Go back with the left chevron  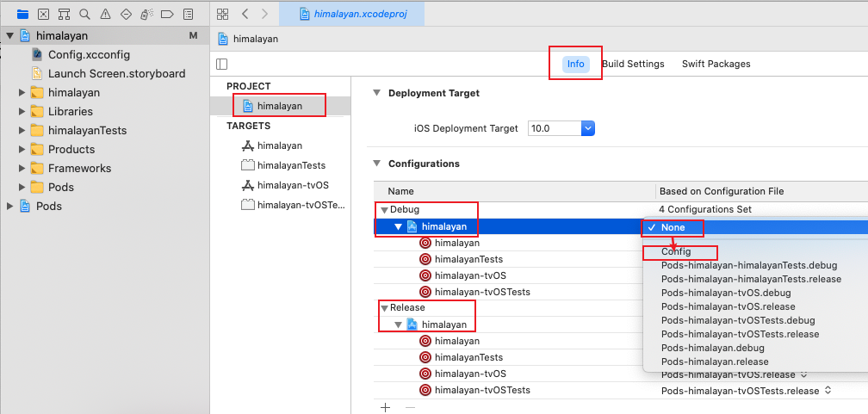point(245,14)
